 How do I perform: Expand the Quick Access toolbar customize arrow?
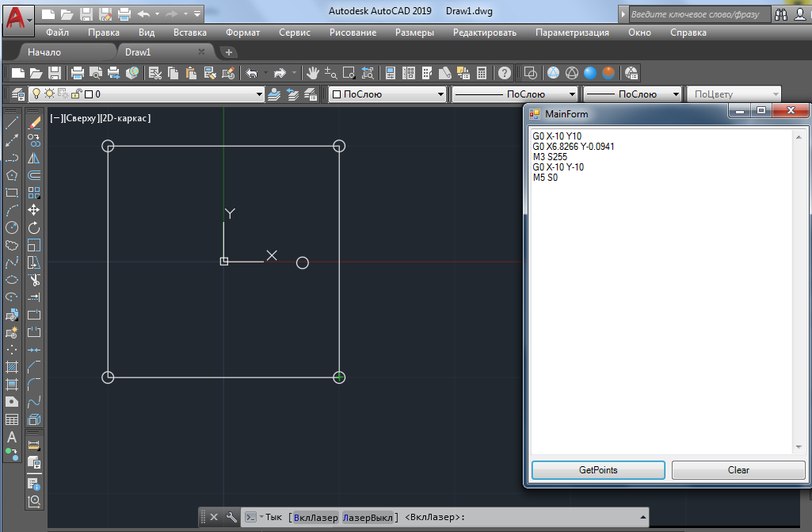pyautogui.click(x=197, y=14)
